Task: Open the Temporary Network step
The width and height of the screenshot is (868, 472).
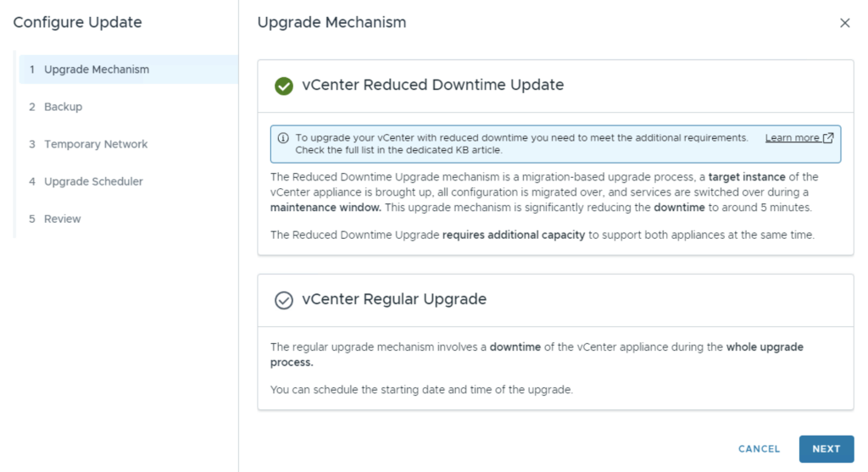Action: [x=95, y=144]
